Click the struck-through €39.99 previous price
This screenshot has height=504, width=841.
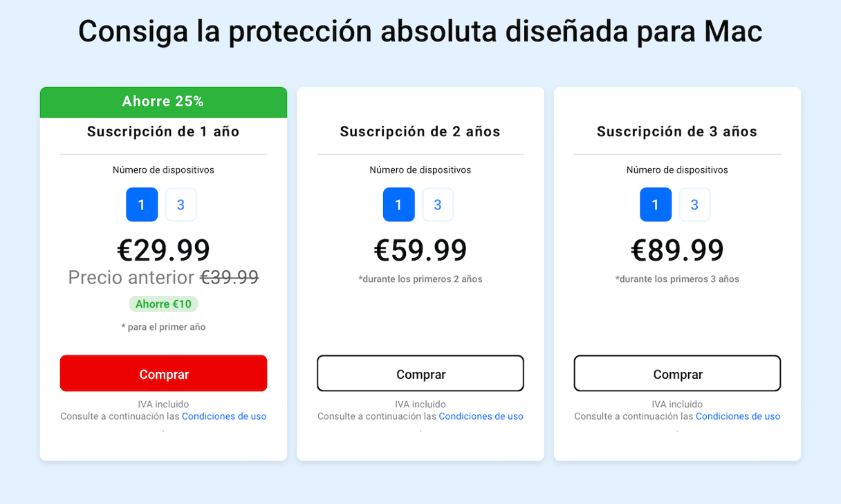pyautogui.click(x=230, y=277)
